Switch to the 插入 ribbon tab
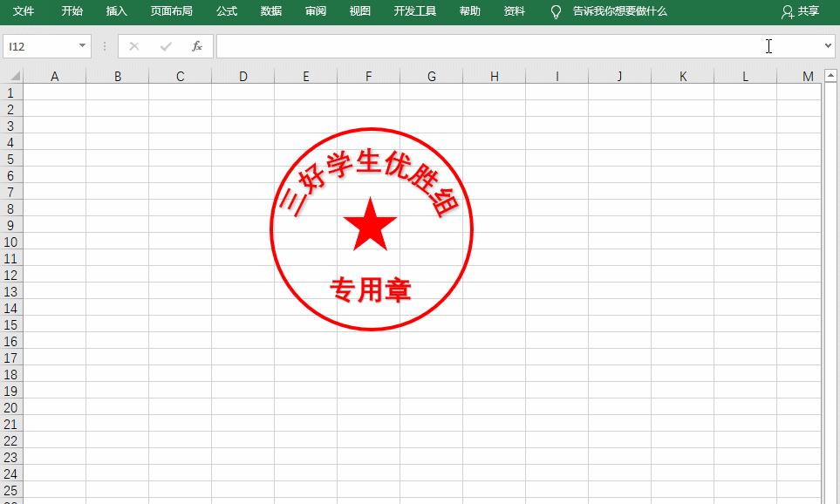 pos(115,11)
